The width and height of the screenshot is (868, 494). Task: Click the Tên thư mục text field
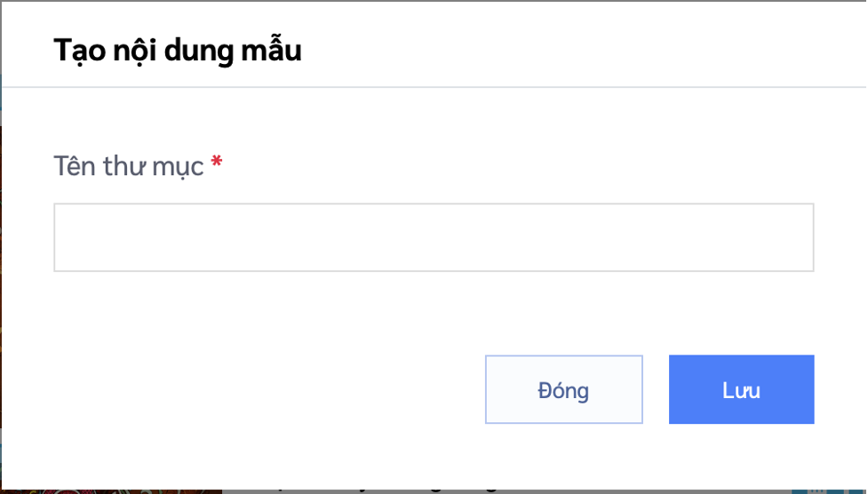tap(434, 237)
